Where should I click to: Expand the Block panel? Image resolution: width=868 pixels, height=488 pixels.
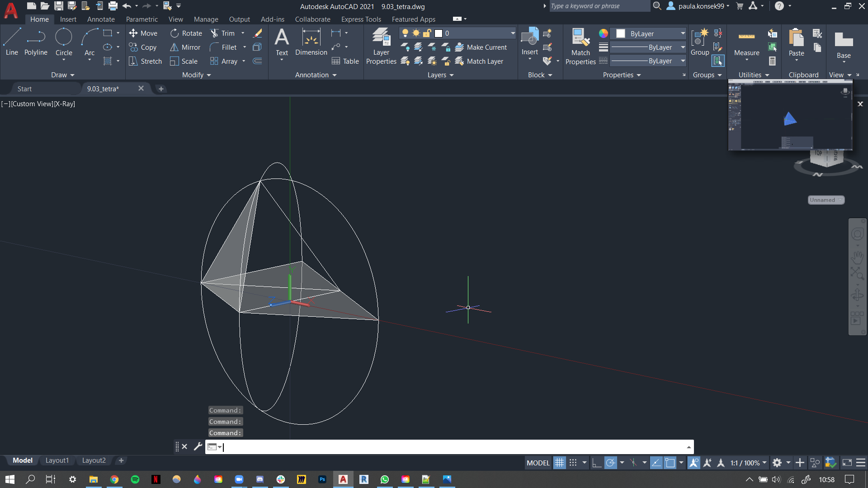point(540,75)
